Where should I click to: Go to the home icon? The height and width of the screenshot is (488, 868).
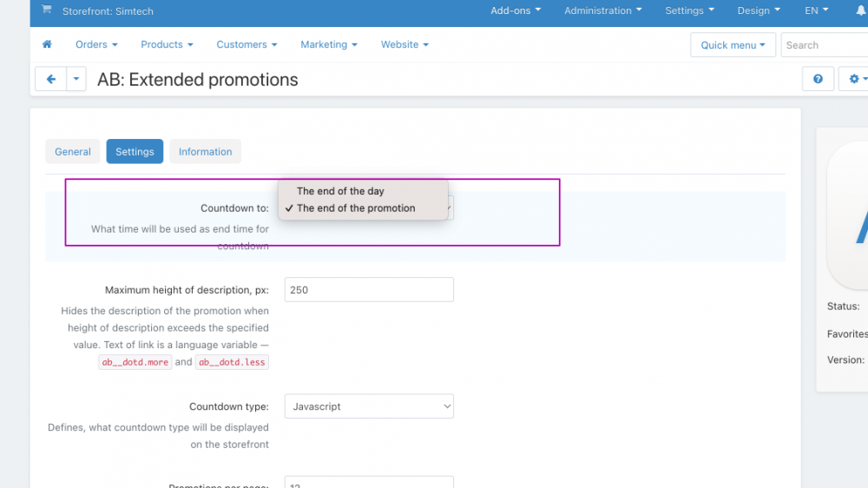(47, 44)
